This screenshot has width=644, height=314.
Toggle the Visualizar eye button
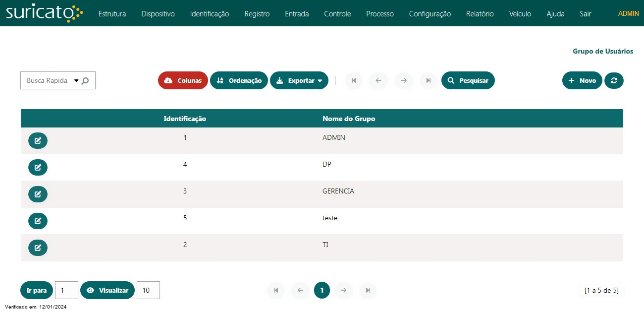pos(107,290)
